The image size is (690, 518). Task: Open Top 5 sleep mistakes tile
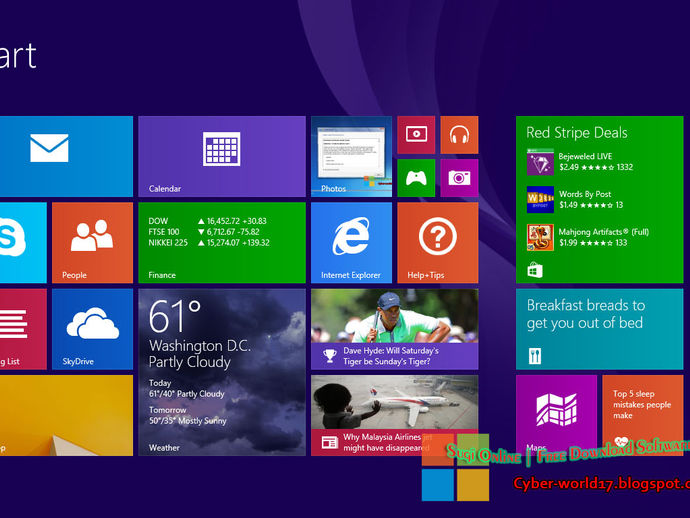(642, 415)
